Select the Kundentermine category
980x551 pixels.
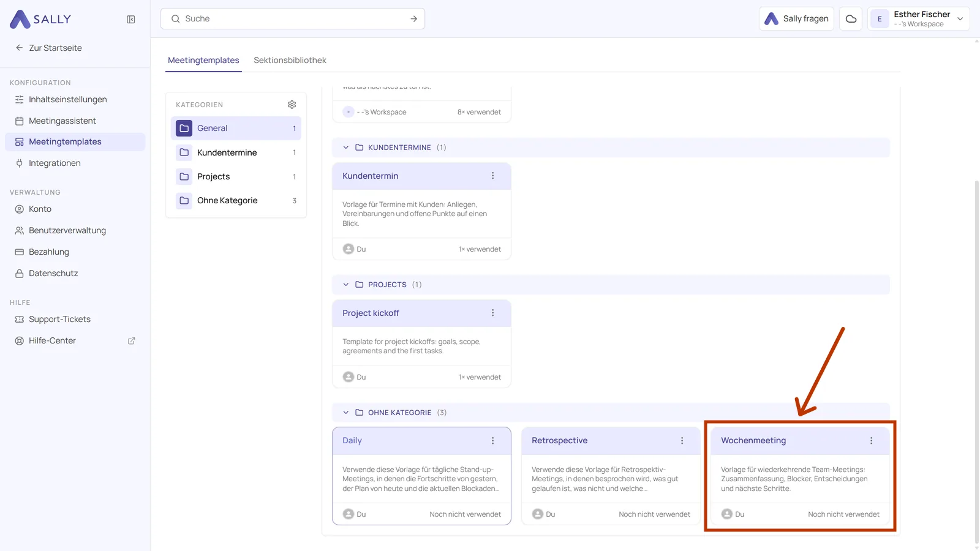[x=236, y=152]
